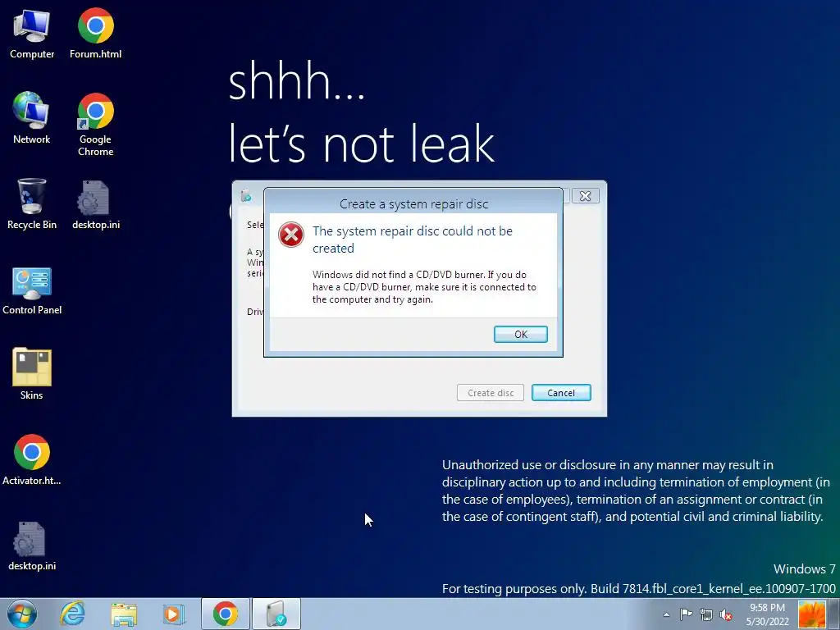Open the Forum.html Chrome file icon

95,33
